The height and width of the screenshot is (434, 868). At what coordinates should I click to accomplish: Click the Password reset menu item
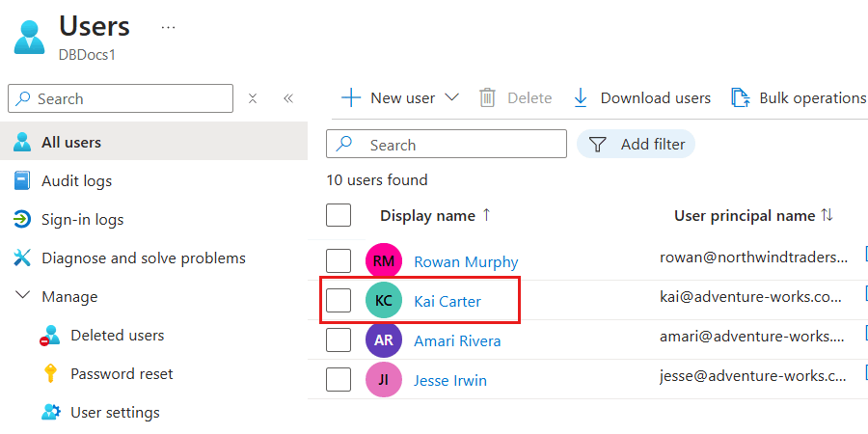[x=122, y=374]
